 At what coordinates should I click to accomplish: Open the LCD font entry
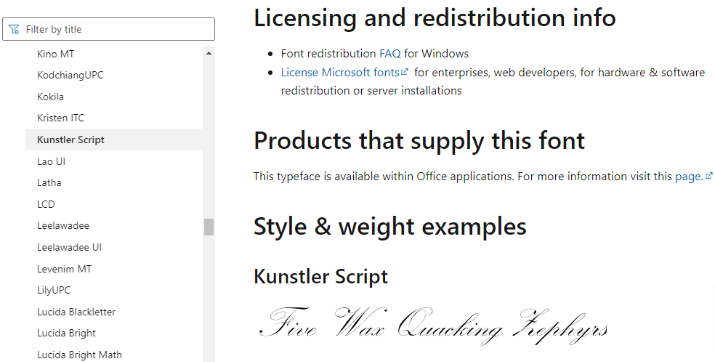46,204
